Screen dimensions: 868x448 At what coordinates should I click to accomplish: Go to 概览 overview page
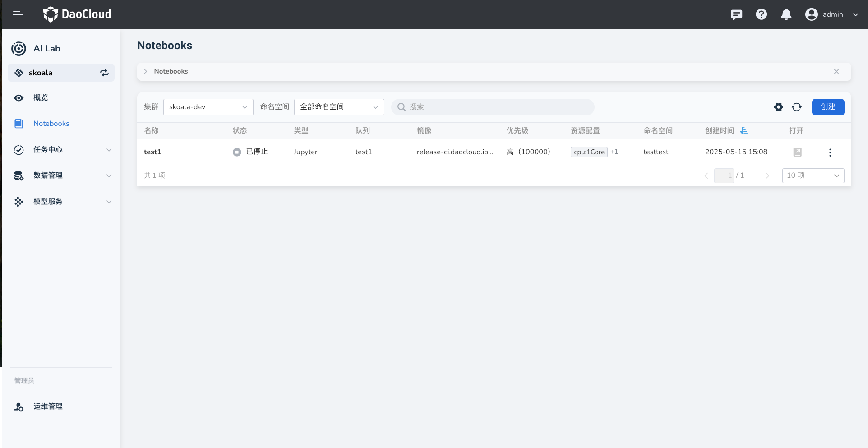pyautogui.click(x=41, y=98)
